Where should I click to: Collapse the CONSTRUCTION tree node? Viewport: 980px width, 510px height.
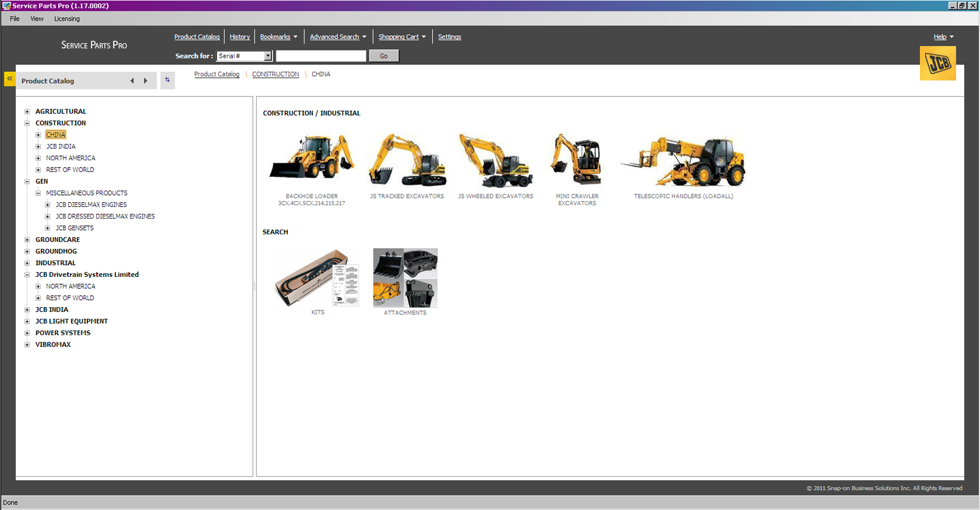27,123
